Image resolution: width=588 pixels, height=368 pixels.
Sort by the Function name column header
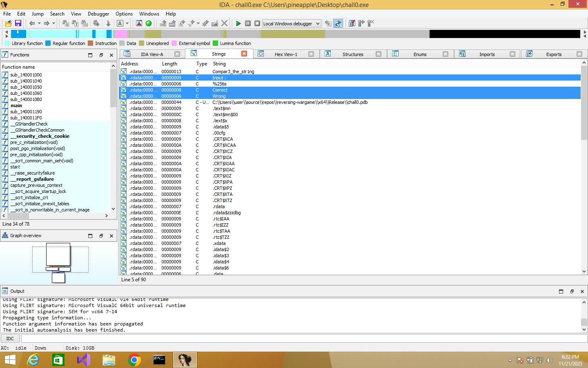click(56, 67)
